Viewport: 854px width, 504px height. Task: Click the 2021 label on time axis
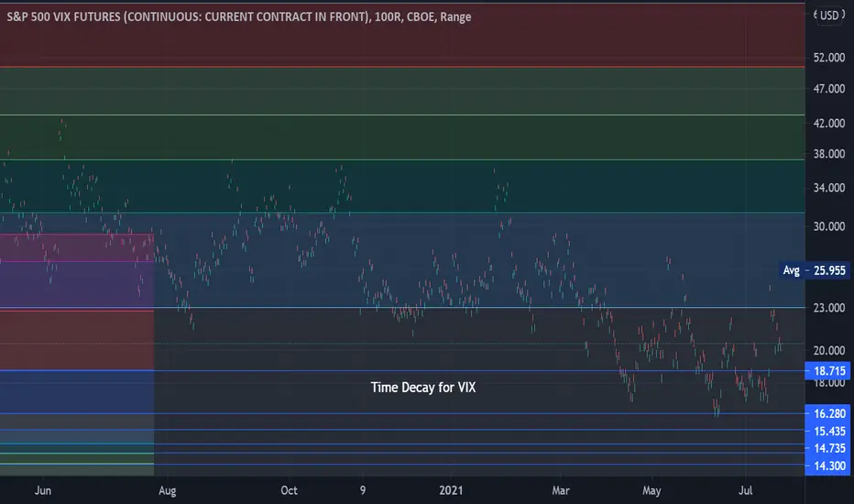[451, 490]
